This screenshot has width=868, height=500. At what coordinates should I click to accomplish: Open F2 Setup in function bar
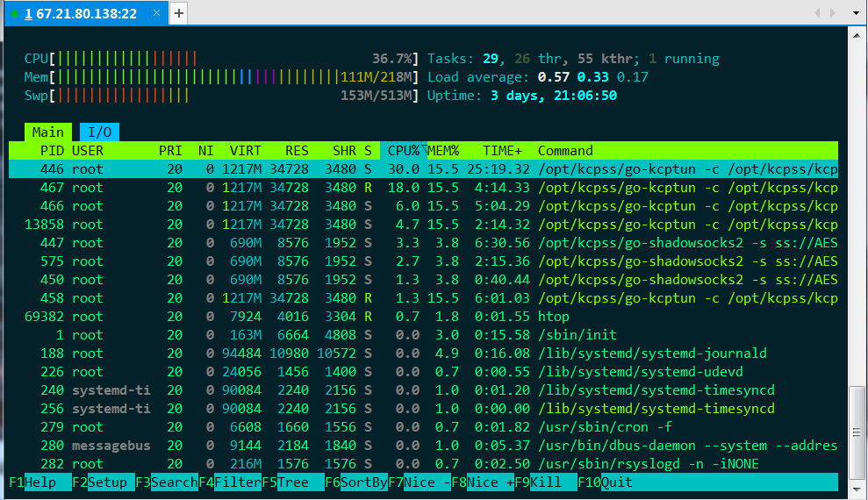click(104, 482)
